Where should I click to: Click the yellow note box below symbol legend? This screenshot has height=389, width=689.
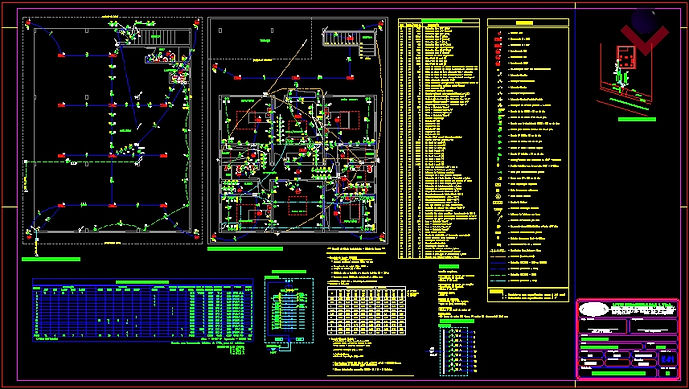coord(528,295)
